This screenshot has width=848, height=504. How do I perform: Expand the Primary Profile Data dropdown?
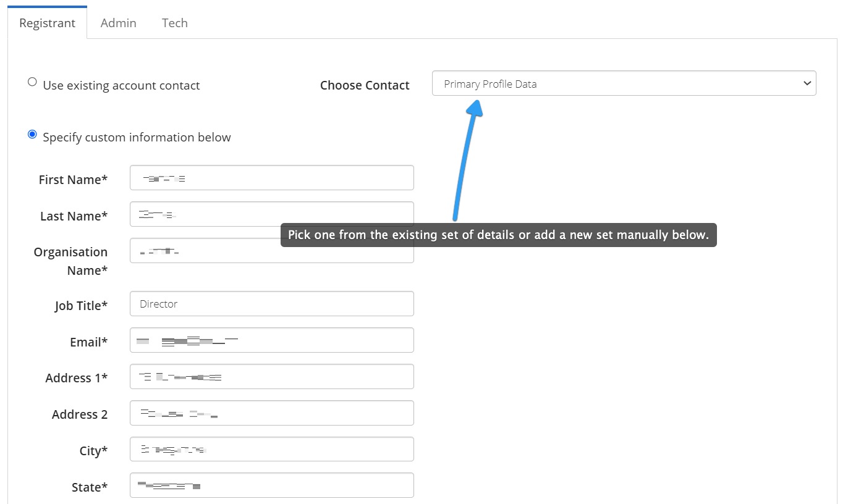pos(623,83)
